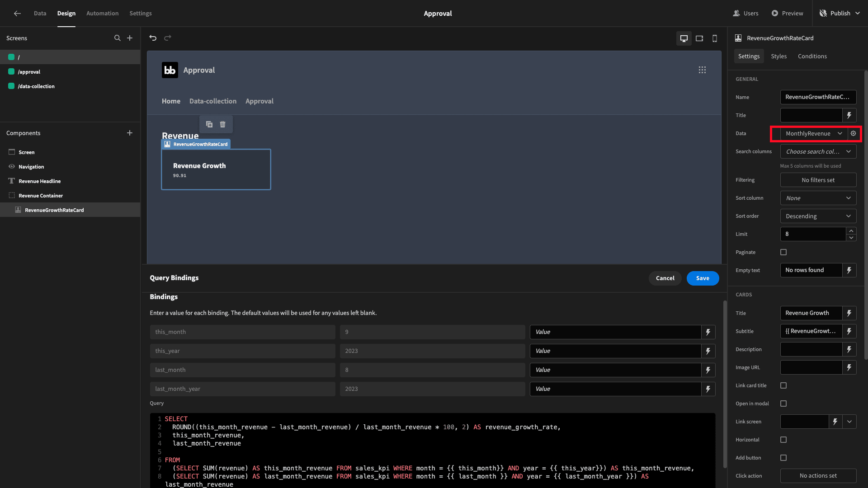Viewport: 868px width, 488px height.
Task: Cancel the query bindings dialog
Action: point(665,278)
